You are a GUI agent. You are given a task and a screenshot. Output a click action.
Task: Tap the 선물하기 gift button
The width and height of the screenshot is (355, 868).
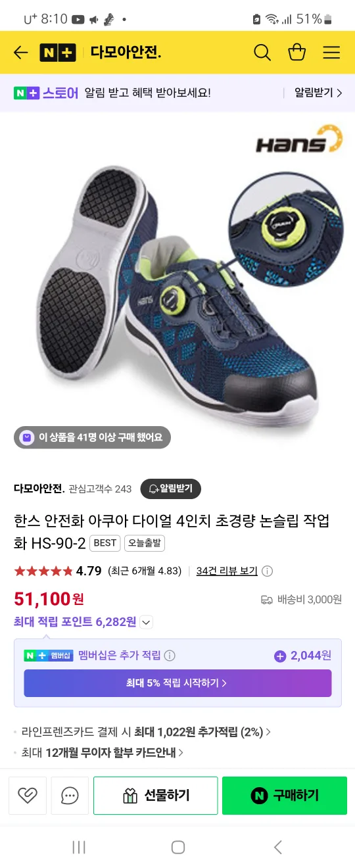155,796
